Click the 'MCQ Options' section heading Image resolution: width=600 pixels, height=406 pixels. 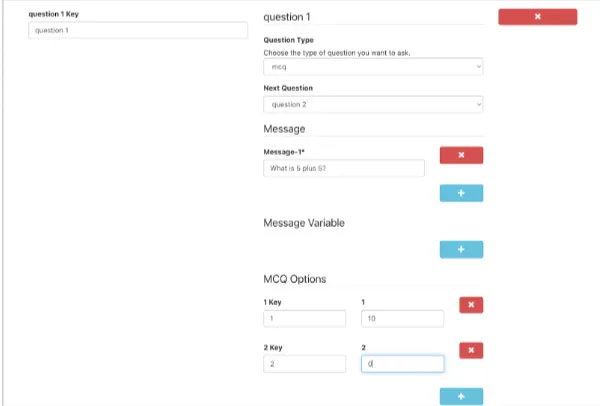tap(295, 279)
